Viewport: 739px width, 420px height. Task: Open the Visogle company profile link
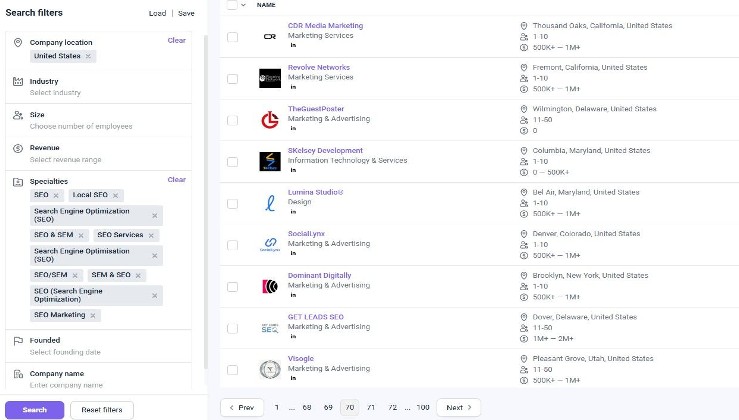point(301,358)
